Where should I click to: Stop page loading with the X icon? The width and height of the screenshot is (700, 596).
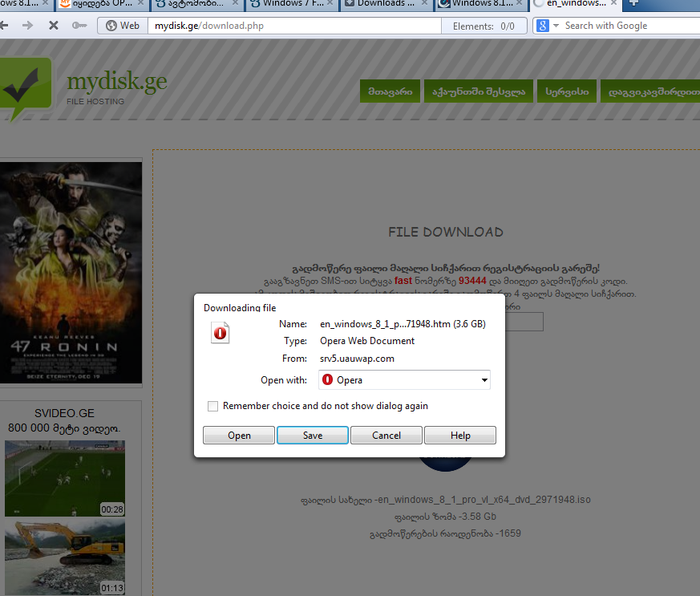tap(54, 26)
